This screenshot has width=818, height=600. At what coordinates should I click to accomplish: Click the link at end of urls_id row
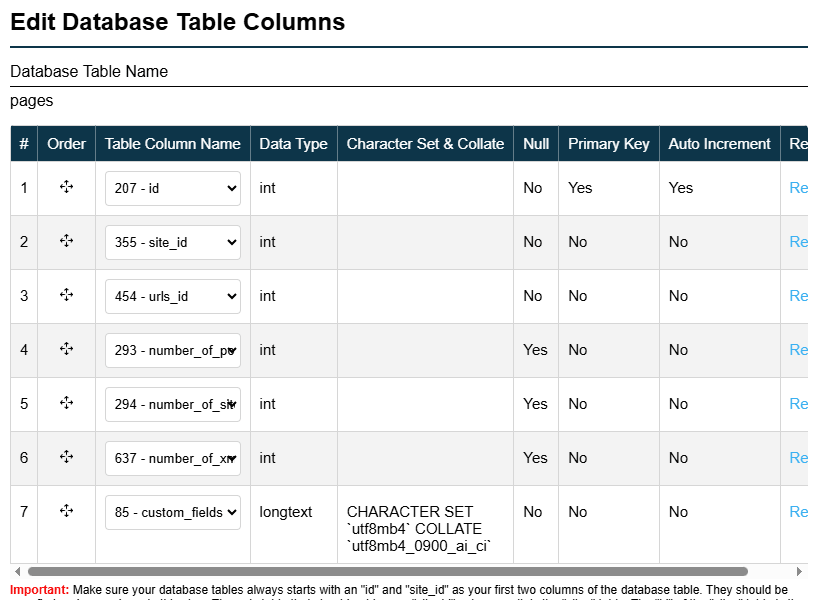coord(799,296)
